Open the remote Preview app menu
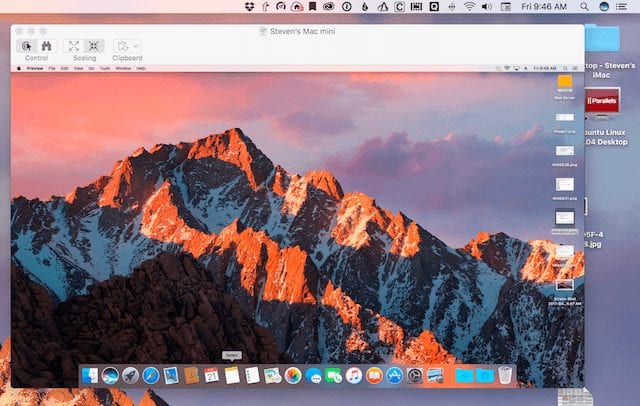Screen dimensions: 640x406 [x=36, y=68]
